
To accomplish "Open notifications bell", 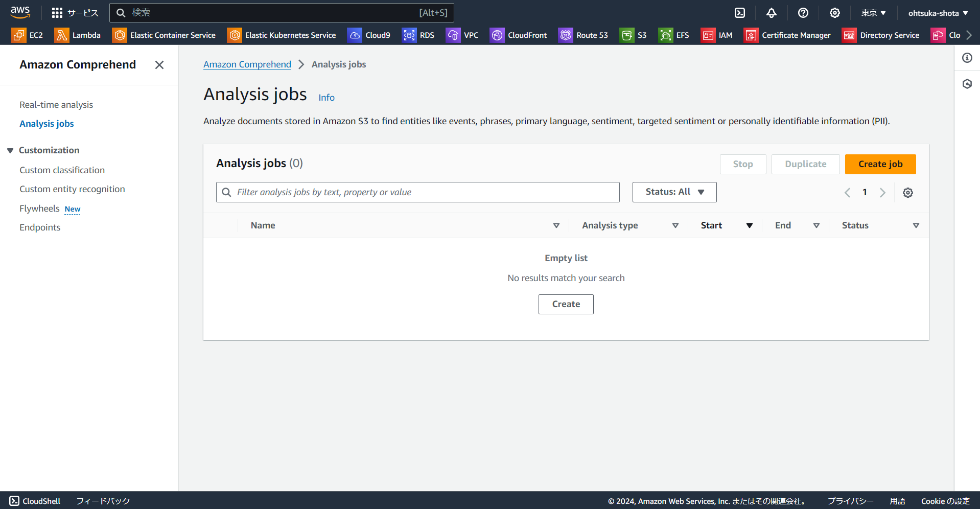I will (x=772, y=13).
